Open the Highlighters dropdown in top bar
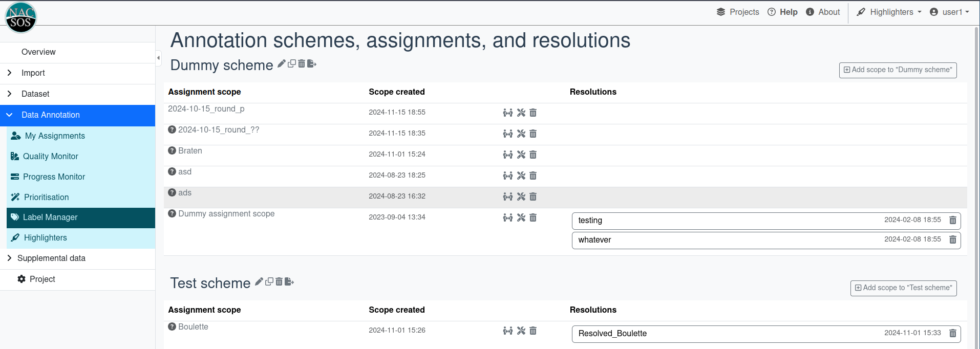980x349 pixels. coord(889,12)
